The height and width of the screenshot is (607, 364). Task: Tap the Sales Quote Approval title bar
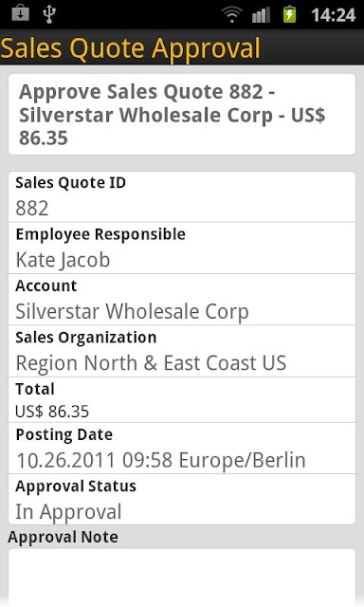tap(182, 48)
